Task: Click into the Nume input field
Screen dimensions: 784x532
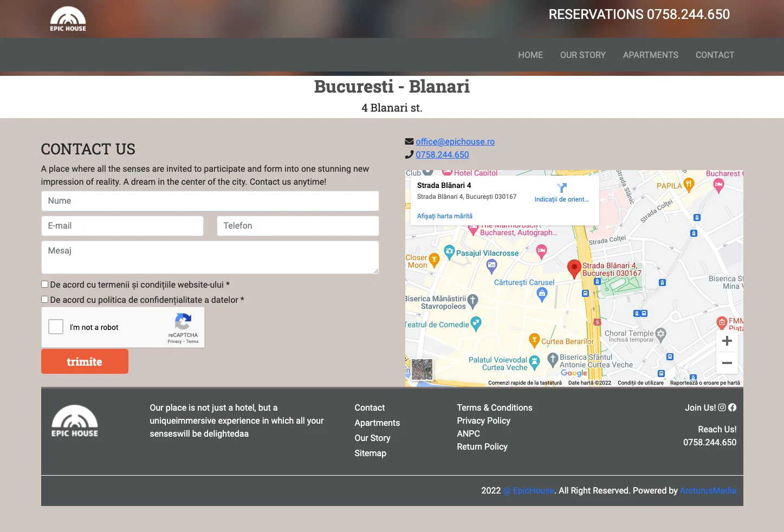Action: pyautogui.click(x=210, y=201)
